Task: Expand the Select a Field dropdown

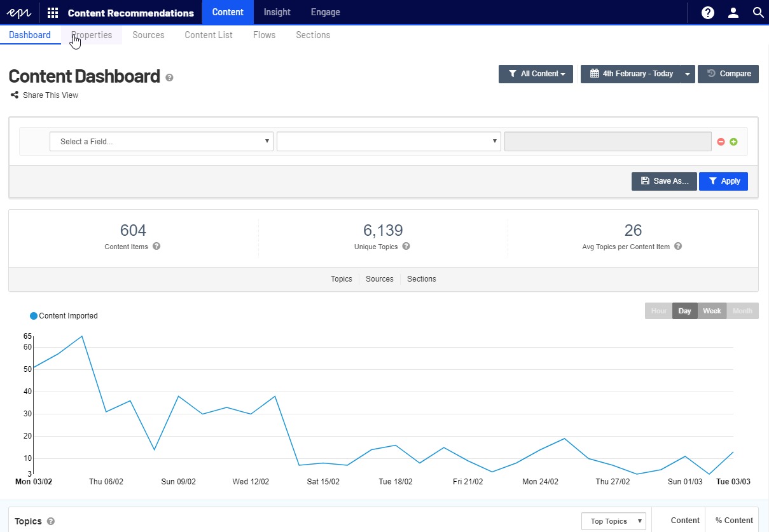Action: pos(162,142)
